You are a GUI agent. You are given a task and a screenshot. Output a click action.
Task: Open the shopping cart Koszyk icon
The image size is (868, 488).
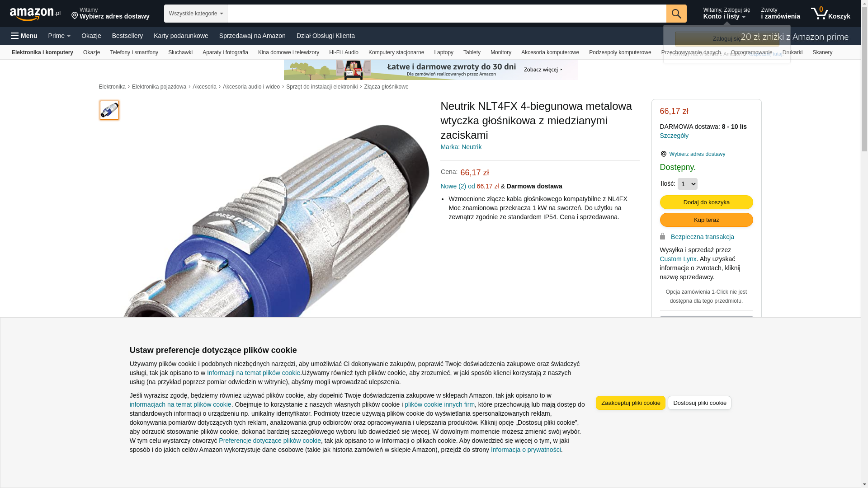point(830,14)
